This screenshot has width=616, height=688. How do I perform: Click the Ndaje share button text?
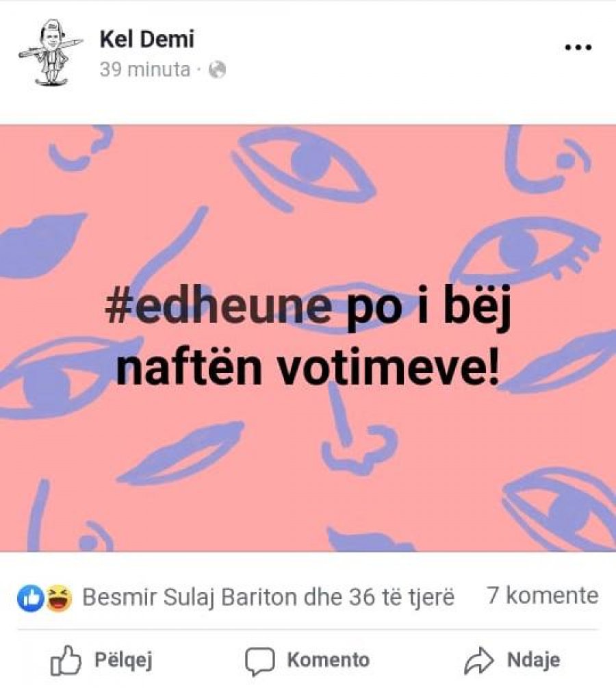533,661
